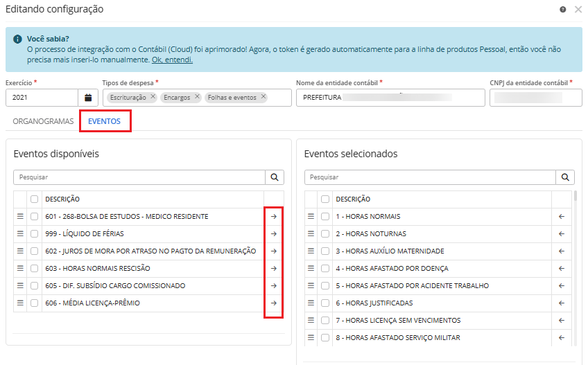Dismiss notice with Ok, entendi link
The image size is (588, 365).
click(x=172, y=60)
